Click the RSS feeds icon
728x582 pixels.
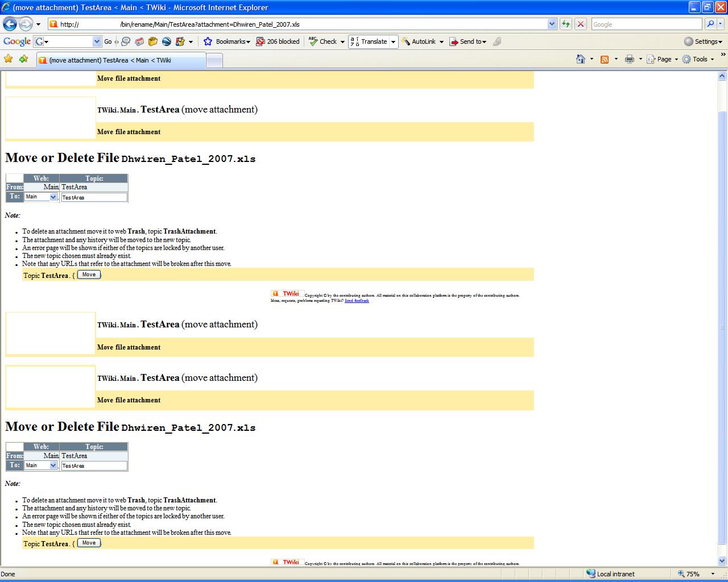click(x=605, y=59)
